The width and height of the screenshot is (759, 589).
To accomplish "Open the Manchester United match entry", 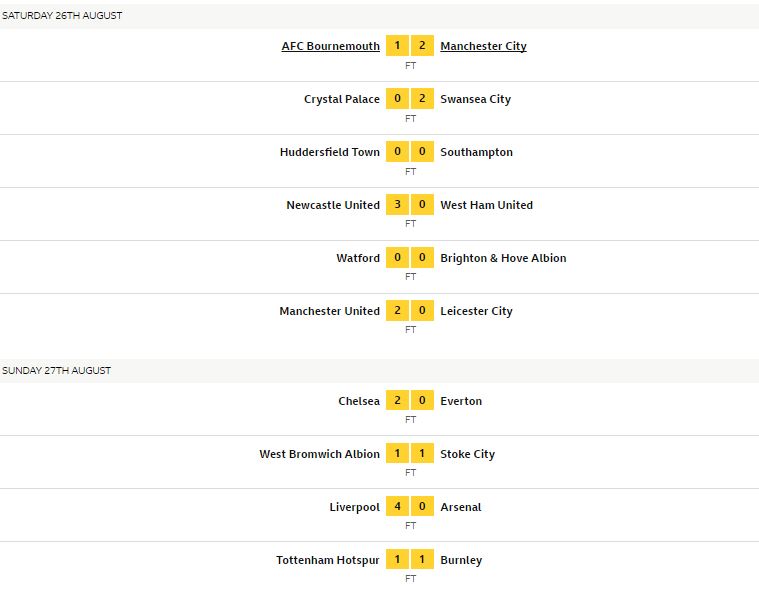I will (380, 320).
